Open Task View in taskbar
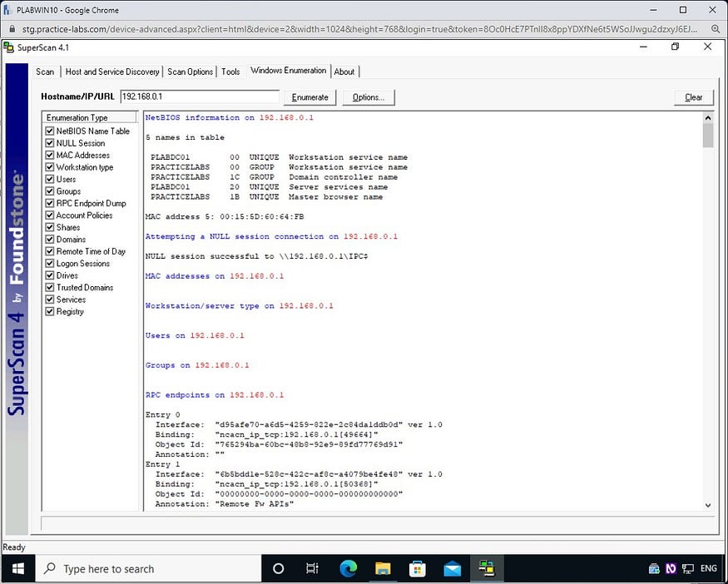Viewport: 728px width, 584px height. pyautogui.click(x=313, y=568)
